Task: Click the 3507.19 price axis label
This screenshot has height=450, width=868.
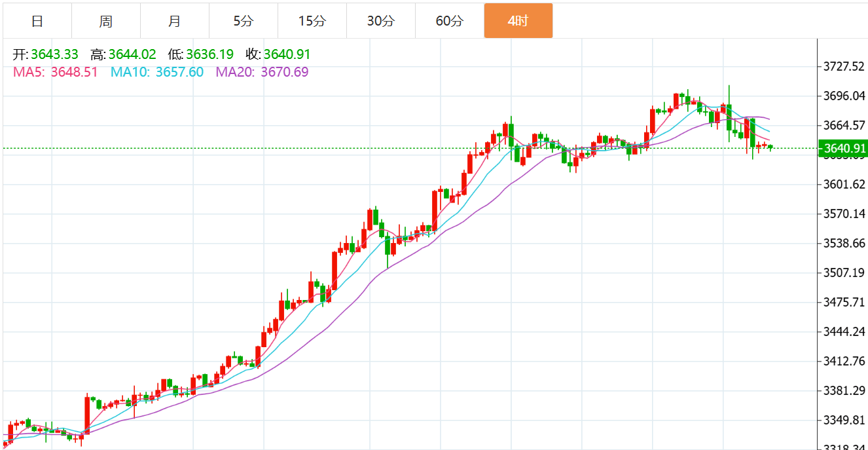Action: (x=843, y=272)
